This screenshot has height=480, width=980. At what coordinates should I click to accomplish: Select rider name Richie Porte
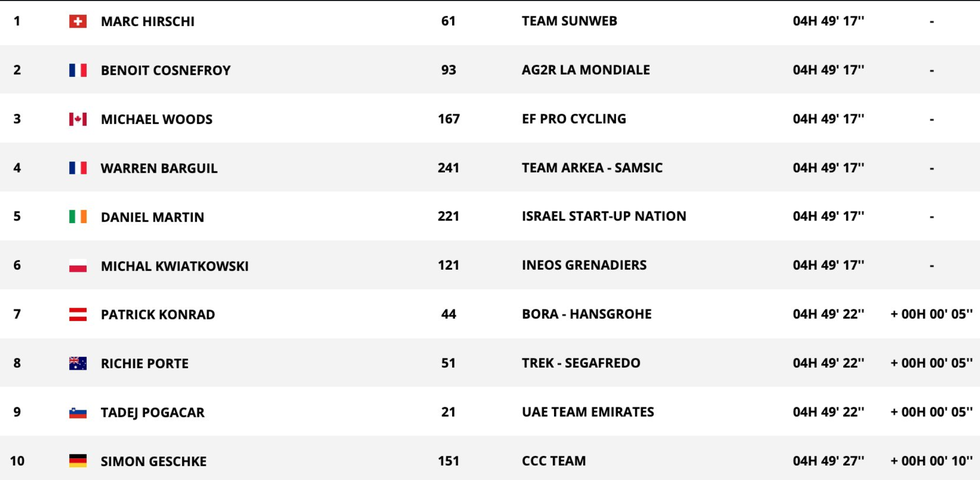point(144,364)
